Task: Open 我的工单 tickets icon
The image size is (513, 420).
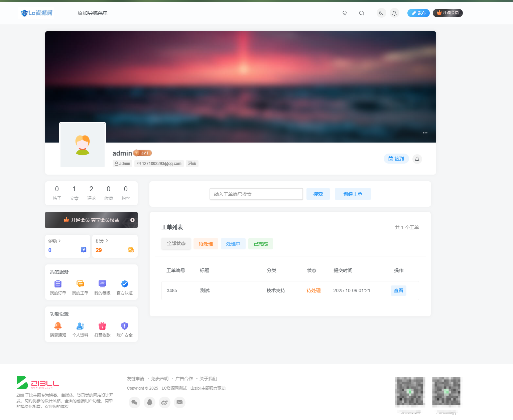Action: [x=80, y=284]
